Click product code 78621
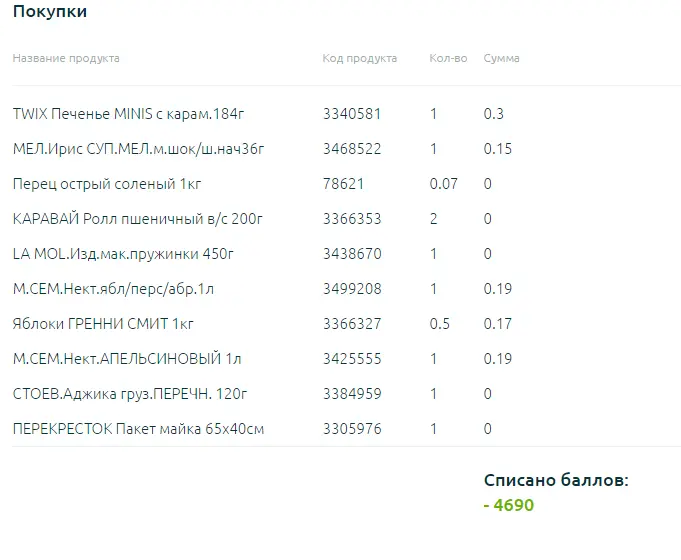This screenshot has height=560, width=681. click(x=343, y=184)
